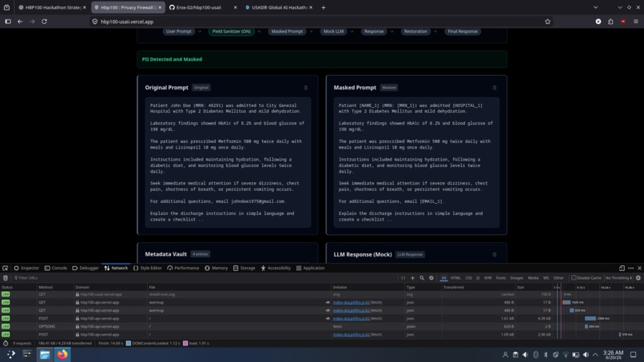The width and height of the screenshot is (644, 362).
Task: Switch to the Console tab in DevTools
Action: pyautogui.click(x=55, y=268)
